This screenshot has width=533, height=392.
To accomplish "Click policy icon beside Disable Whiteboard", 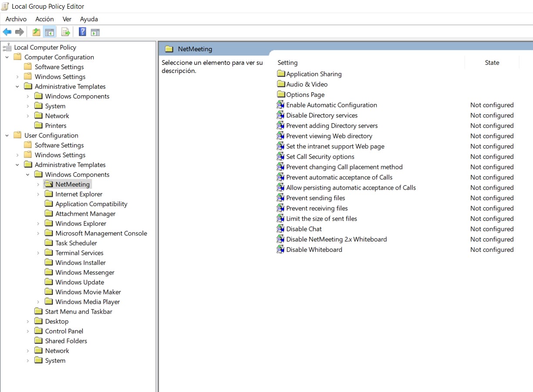I will (x=281, y=250).
